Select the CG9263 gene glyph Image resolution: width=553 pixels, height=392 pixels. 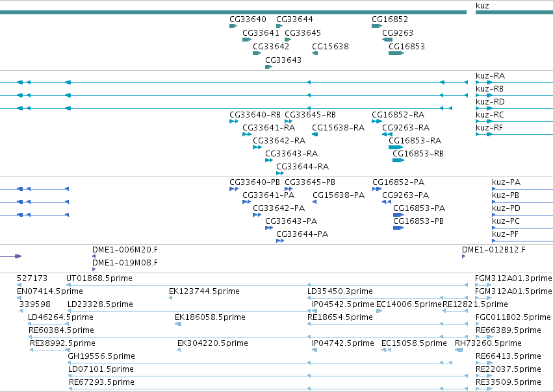(387, 40)
